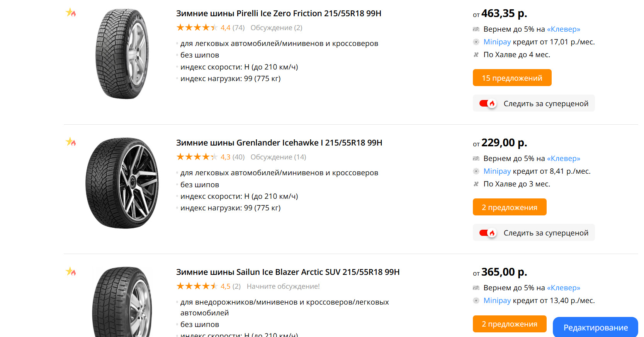Click the Minipay icon under Pirelli price
Screen dimensions: 644x337
pyautogui.click(x=476, y=42)
